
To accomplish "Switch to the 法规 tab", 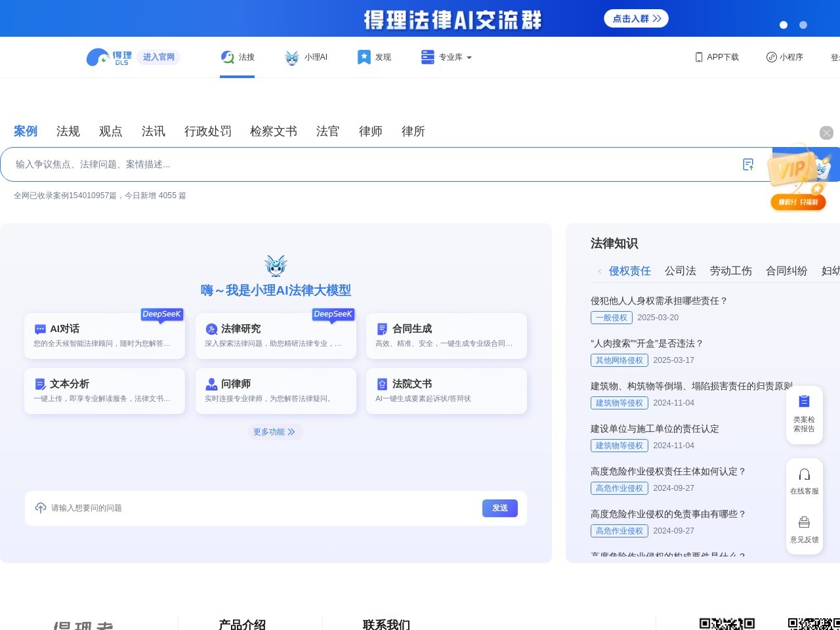I will pos(68,131).
